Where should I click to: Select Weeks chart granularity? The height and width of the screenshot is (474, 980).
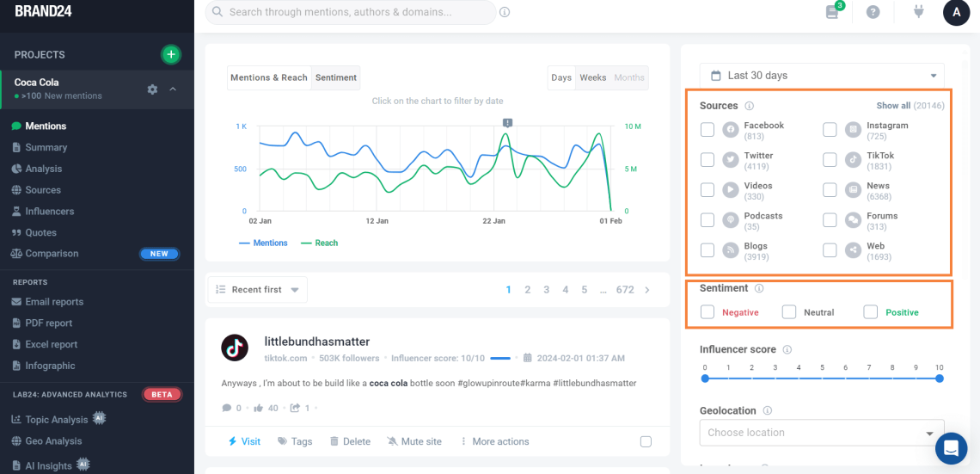592,77
